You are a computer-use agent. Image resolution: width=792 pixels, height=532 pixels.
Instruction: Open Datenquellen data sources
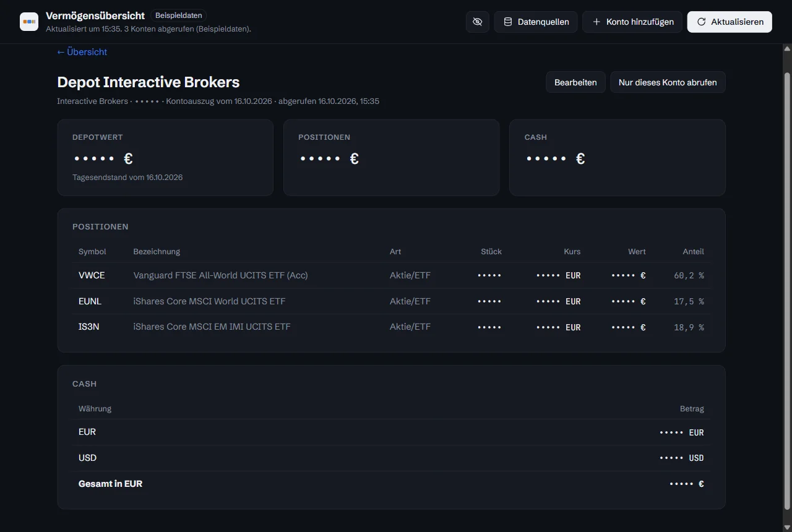point(536,22)
